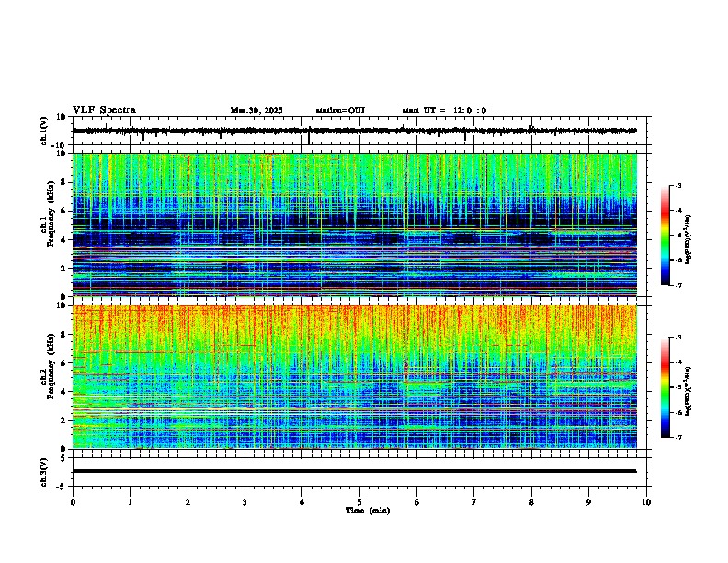Screen dimensions: 728x563
Task: Click the "4" kHz tick of ch.1 spectrogram
Action: click(x=63, y=240)
